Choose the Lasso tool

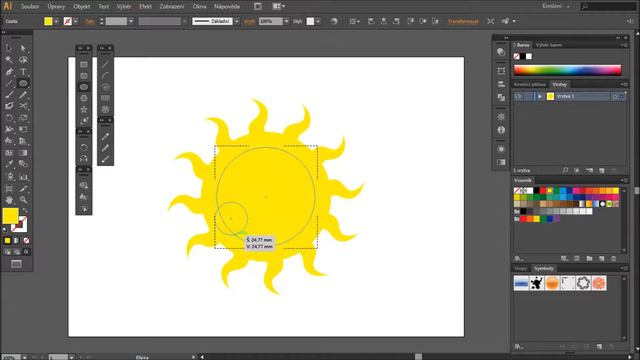coord(23,60)
